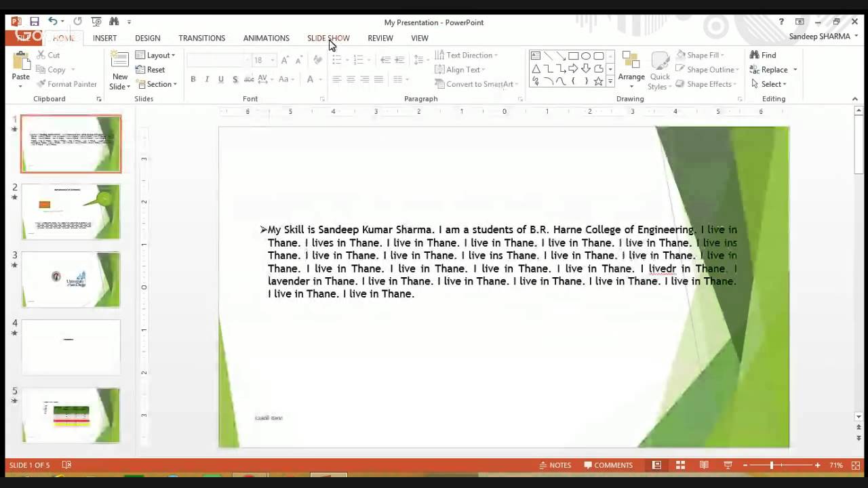Align text left
The width and height of the screenshot is (868, 488).
pos(336,79)
